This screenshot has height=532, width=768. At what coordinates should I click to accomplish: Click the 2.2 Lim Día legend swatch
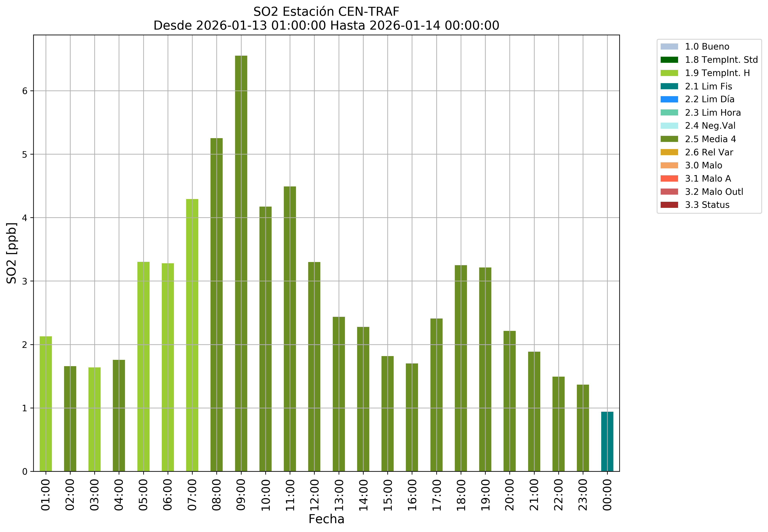[x=669, y=99]
